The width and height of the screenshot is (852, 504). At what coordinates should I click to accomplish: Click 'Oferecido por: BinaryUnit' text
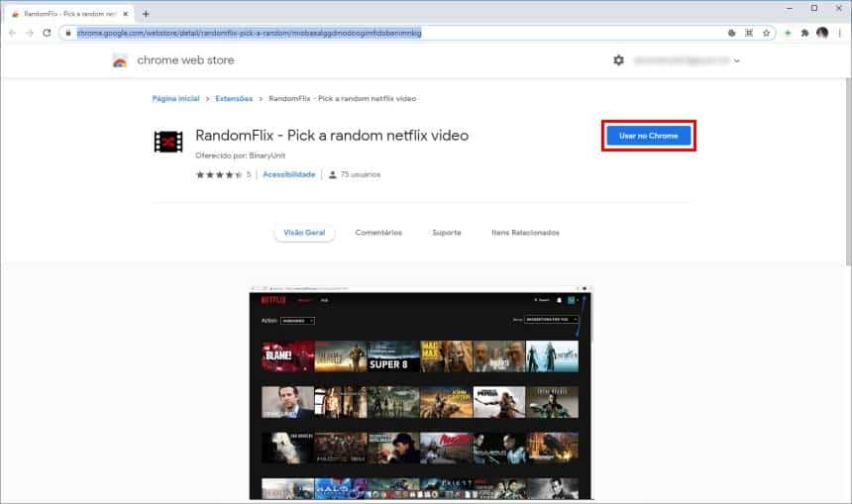pyautogui.click(x=240, y=155)
